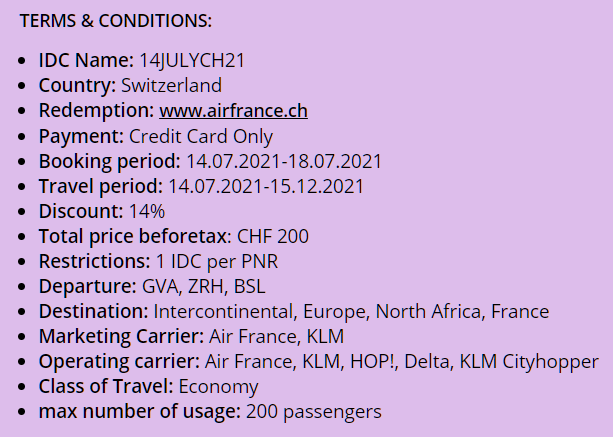This screenshot has height=437, width=613.
Task: Click the GVA, ZRH, BSL departure airports
Action: [203, 287]
